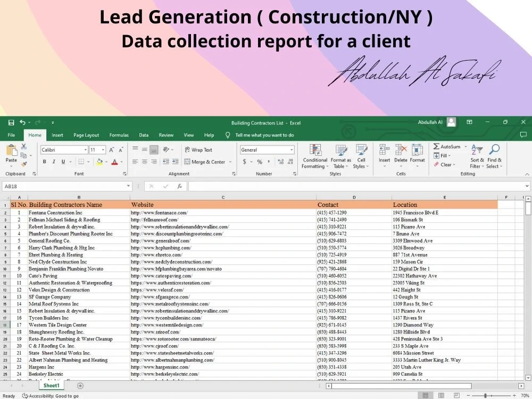This screenshot has width=532, height=399.
Task: Open the font size 11 dropdown
Action: [x=103, y=149]
